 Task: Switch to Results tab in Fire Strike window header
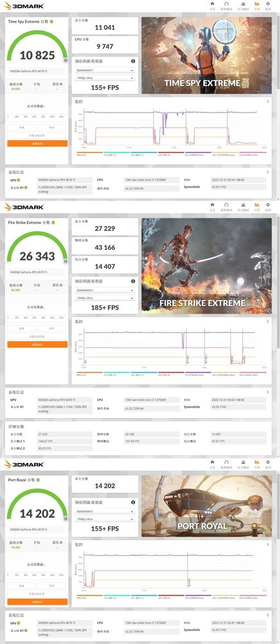pos(257,206)
